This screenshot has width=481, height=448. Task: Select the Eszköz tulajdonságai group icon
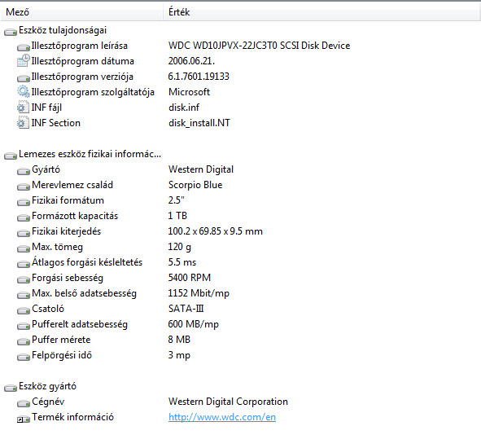(11, 32)
